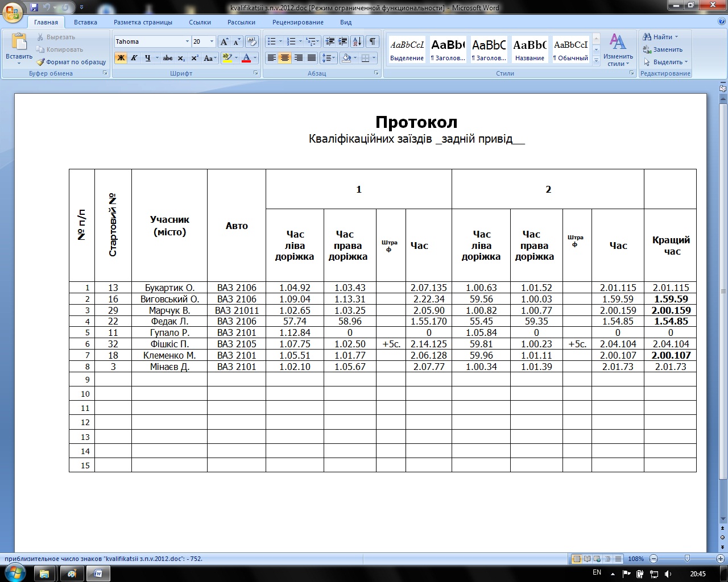Sort text with the A-Z sort icon

tap(357, 41)
